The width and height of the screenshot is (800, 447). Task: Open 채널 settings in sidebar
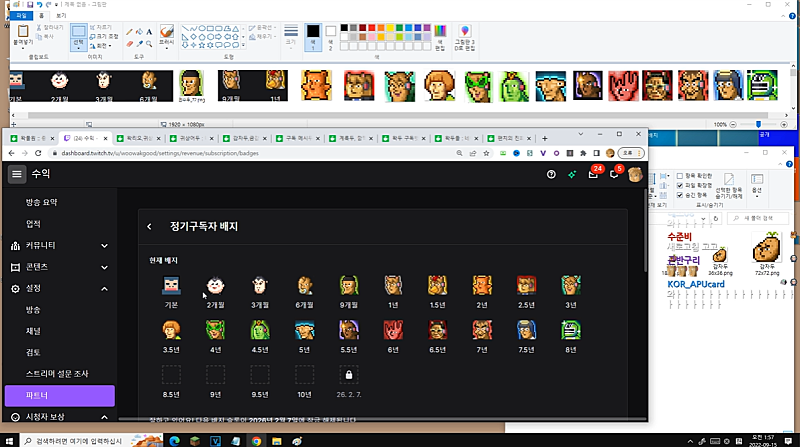[x=33, y=331]
